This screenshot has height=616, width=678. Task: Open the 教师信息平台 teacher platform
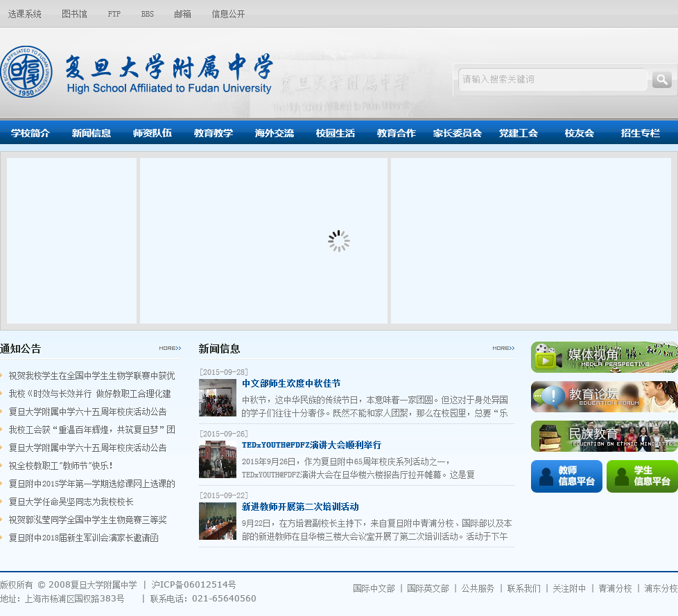click(566, 476)
